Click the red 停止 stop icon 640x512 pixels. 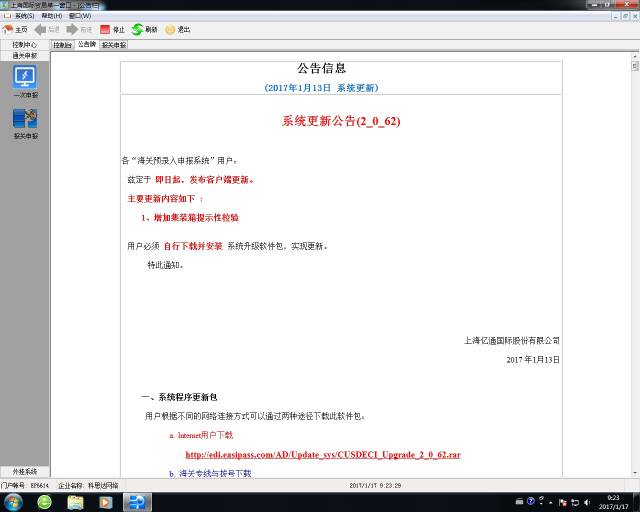105,30
